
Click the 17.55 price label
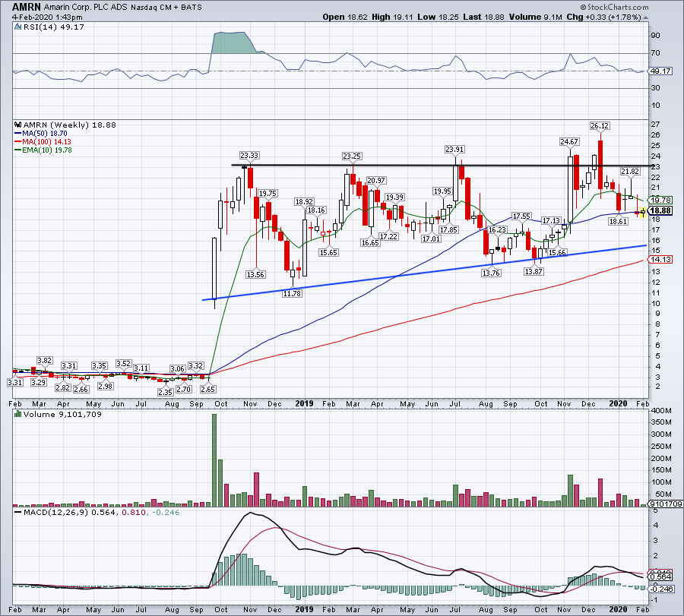click(x=521, y=216)
